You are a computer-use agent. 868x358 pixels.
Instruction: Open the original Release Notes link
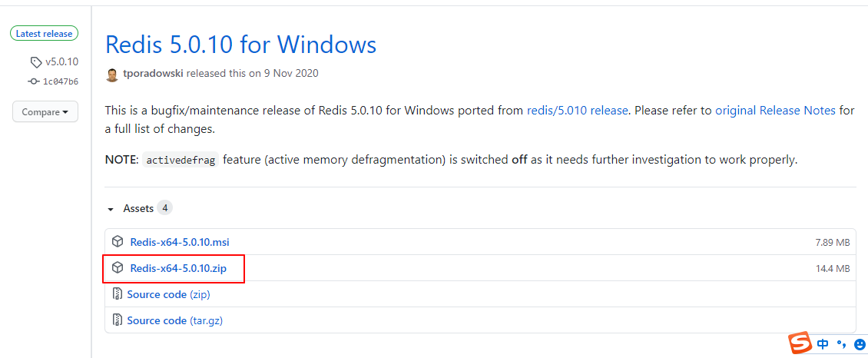tap(775, 111)
